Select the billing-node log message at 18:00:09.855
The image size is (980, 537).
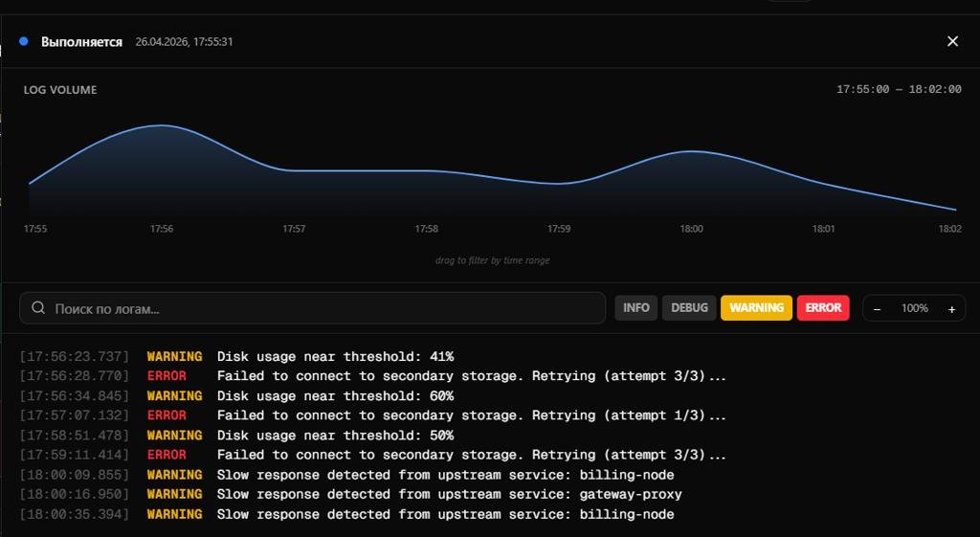click(445, 475)
